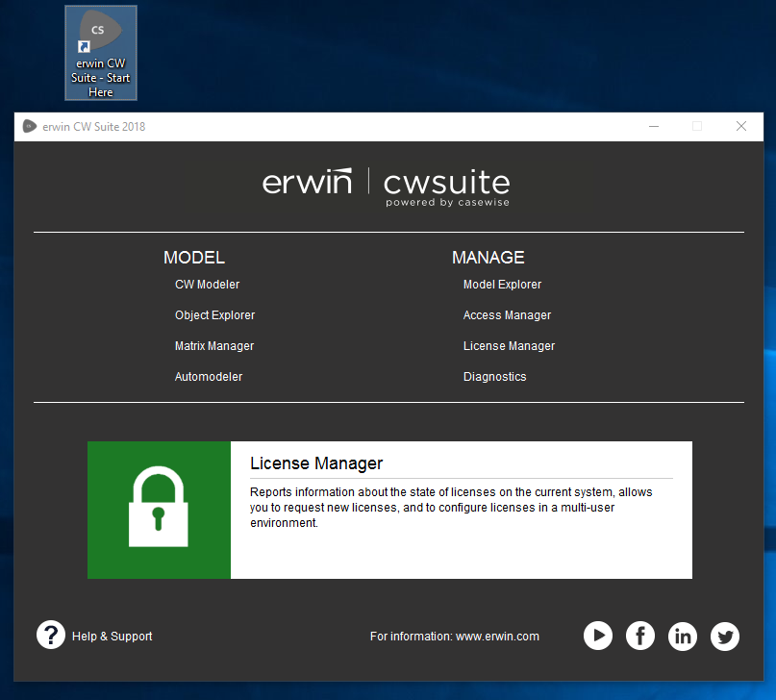Open the Facebook social icon
The image size is (776, 700).
point(640,636)
